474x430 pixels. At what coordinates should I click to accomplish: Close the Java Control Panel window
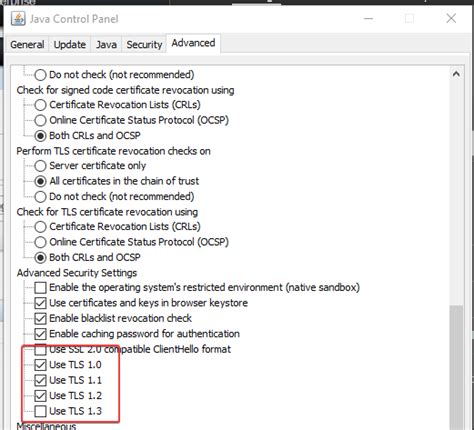tap(451, 19)
